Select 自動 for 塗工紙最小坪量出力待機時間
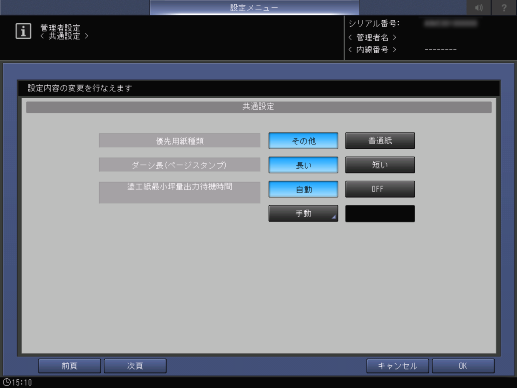 (303, 189)
